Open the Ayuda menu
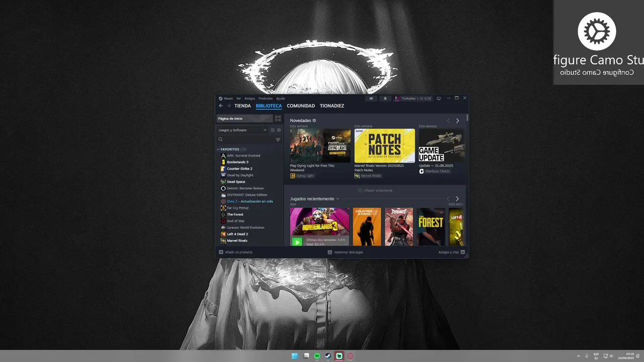 280,99
